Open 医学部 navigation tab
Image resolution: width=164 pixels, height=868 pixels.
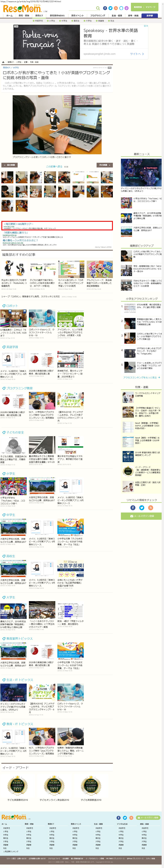click(150, 16)
